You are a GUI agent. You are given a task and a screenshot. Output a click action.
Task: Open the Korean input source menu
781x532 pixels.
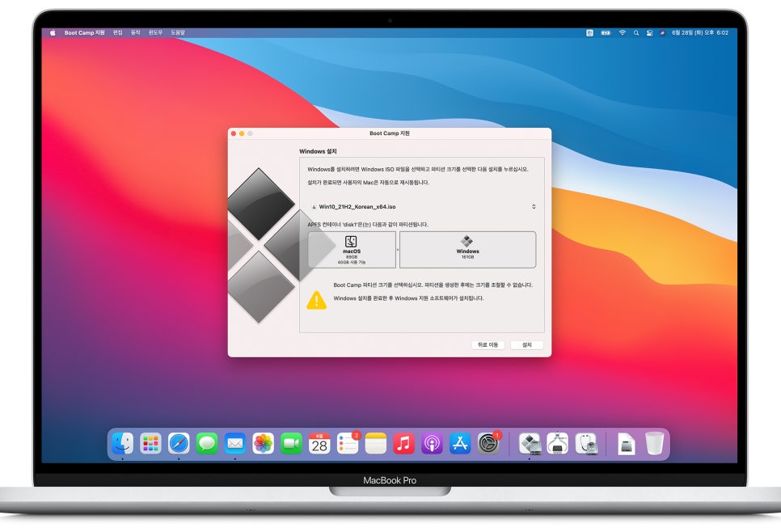point(589,33)
